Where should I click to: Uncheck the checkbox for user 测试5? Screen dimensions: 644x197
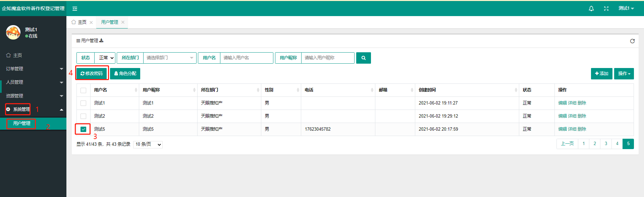point(84,129)
